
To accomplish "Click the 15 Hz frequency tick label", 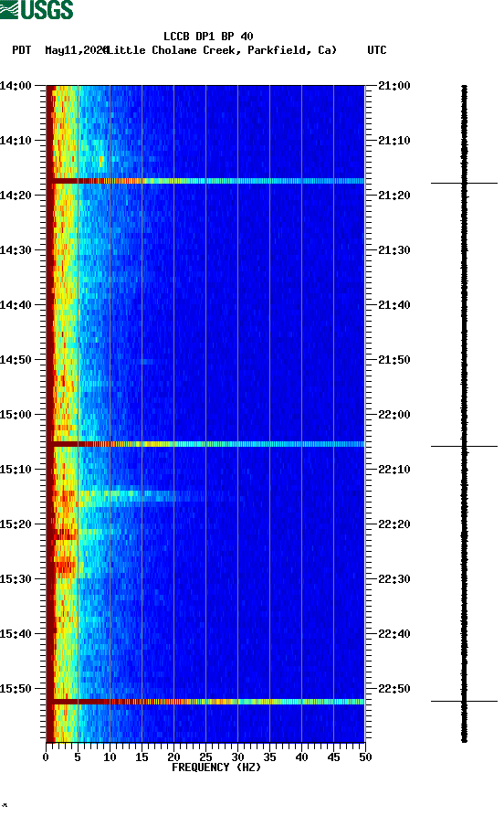I will coord(142,757).
